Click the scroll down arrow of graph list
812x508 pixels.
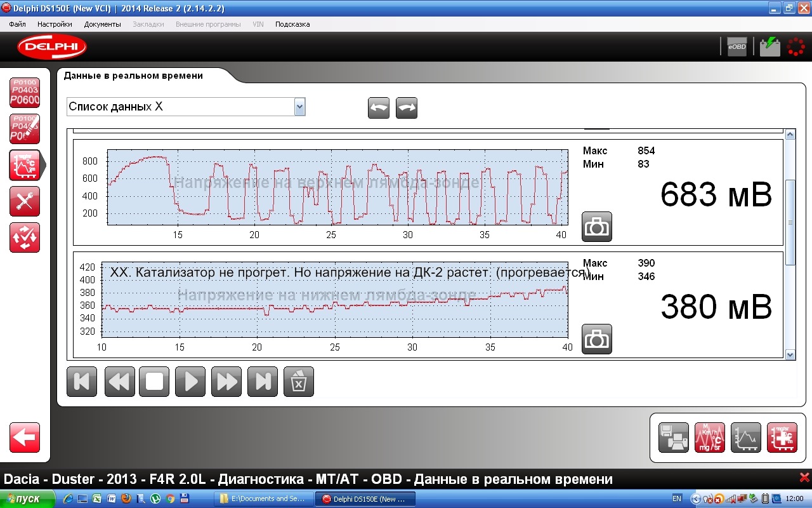pos(790,355)
